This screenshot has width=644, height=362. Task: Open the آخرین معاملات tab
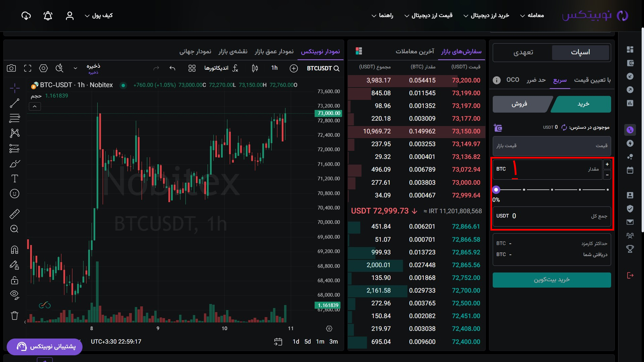pos(415,51)
